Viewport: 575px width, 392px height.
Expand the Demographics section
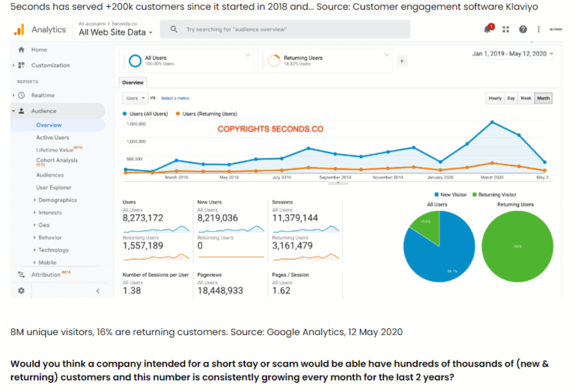coord(57,200)
